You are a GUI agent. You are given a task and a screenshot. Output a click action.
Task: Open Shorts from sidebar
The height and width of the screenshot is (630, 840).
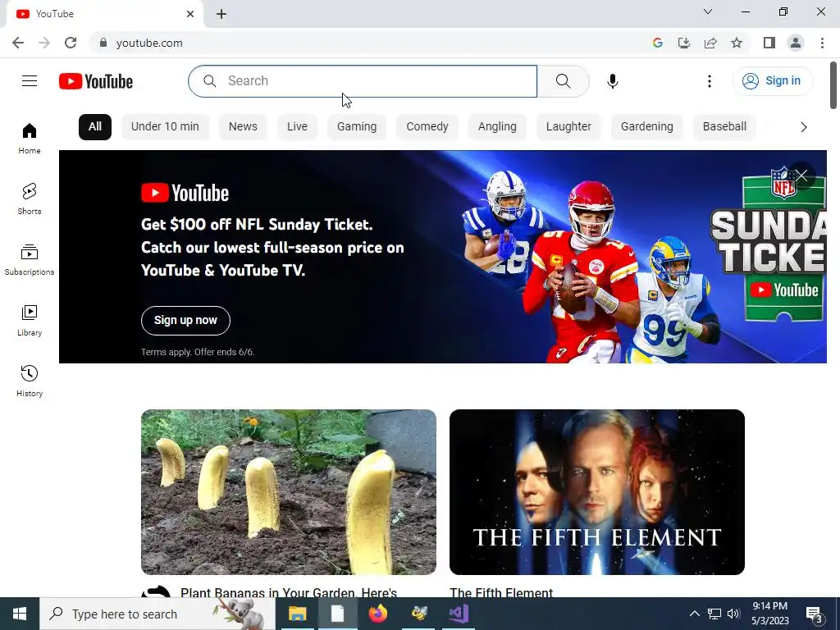coord(30,199)
